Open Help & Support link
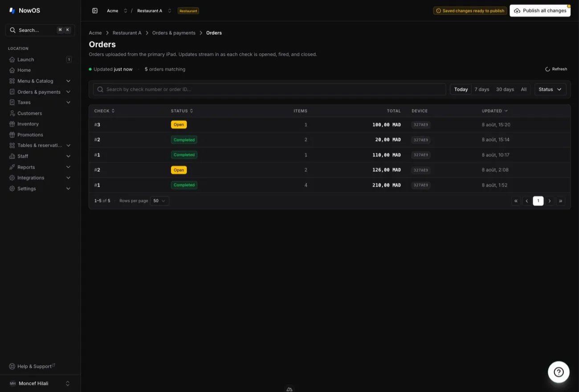The image size is (579, 392). [32, 366]
